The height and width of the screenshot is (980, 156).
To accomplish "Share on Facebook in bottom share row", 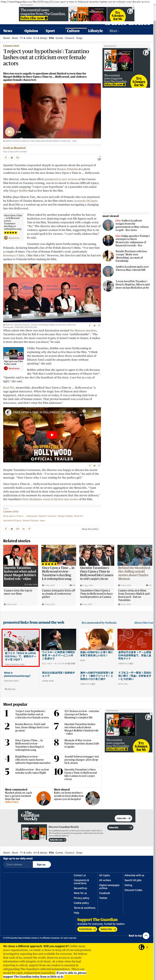I will point(6,529).
